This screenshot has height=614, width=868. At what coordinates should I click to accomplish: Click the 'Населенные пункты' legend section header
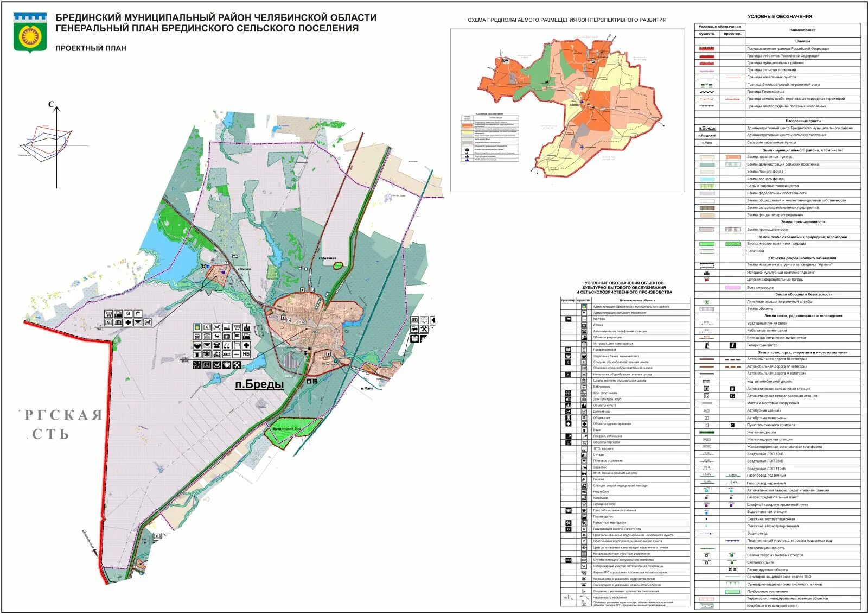pyautogui.click(x=803, y=121)
